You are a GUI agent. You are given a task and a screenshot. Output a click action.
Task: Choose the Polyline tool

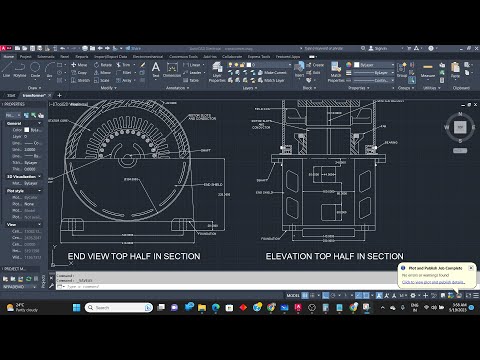(x=20, y=70)
